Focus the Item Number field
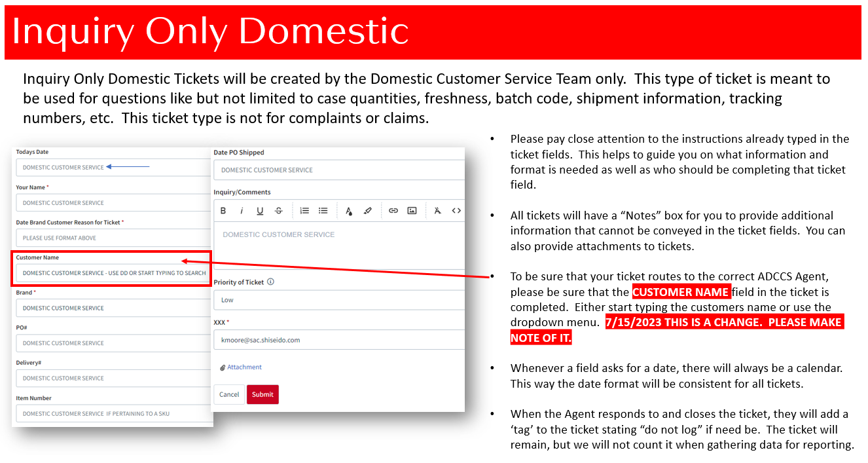This screenshot has width=868, height=463. pos(113,413)
